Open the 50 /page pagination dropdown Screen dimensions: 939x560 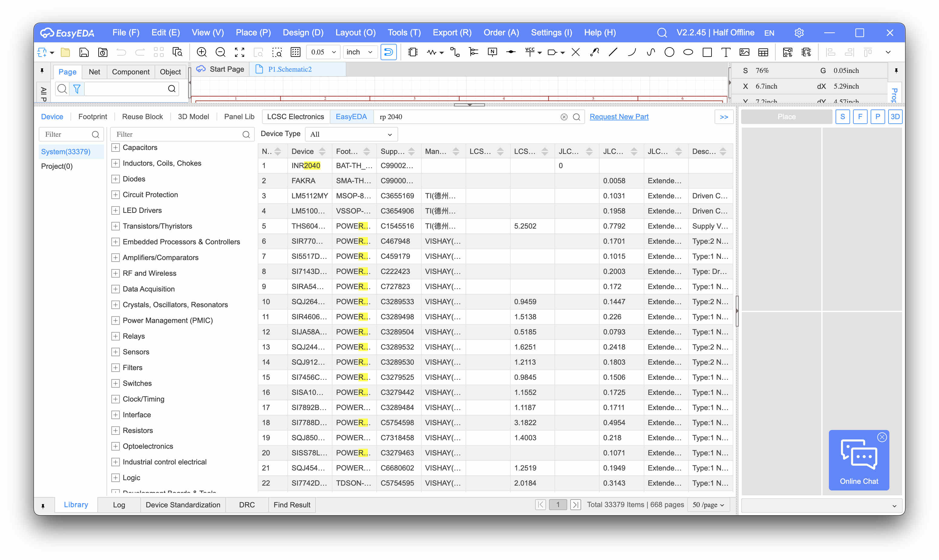708,505
